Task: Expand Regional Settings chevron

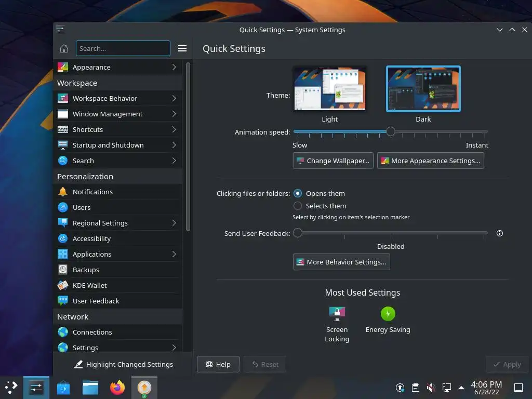Action: (174, 223)
